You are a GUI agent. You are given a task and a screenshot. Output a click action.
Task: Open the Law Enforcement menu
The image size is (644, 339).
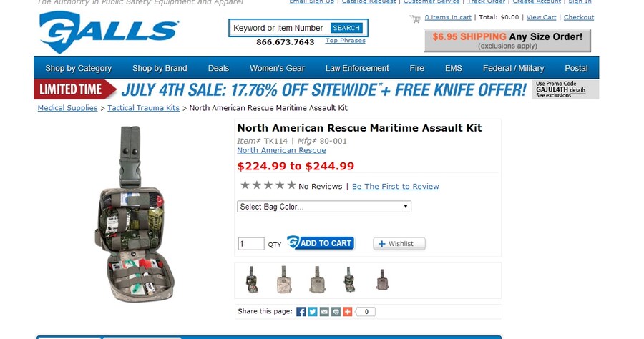click(357, 69)
